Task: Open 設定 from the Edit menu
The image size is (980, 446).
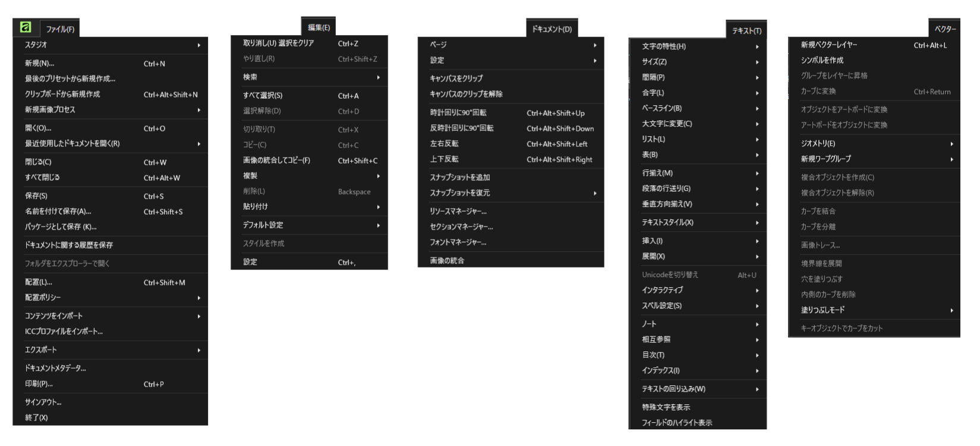Action: pyautogui.click(x=250, y=262)
